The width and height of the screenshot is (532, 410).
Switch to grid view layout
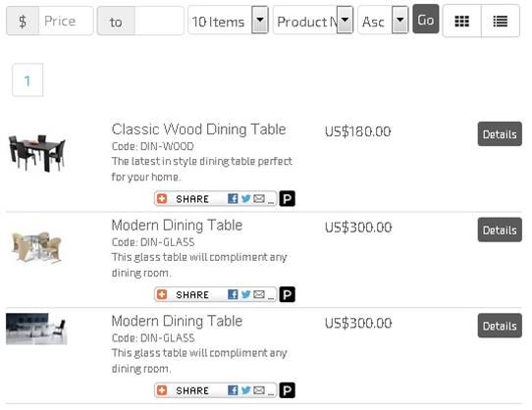pos(461,21)
